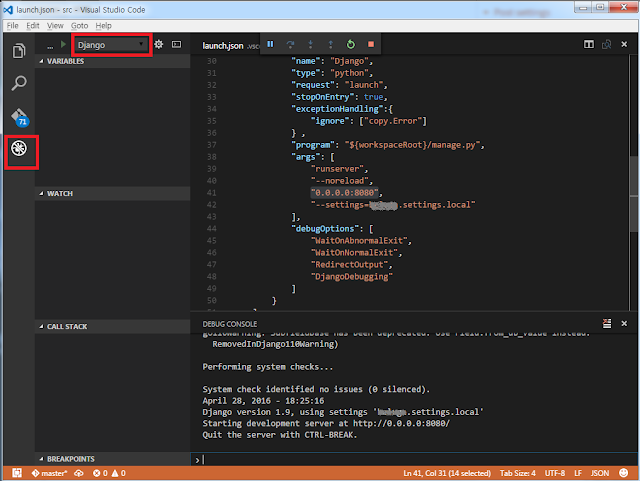Open the File menu

(13, 26)
